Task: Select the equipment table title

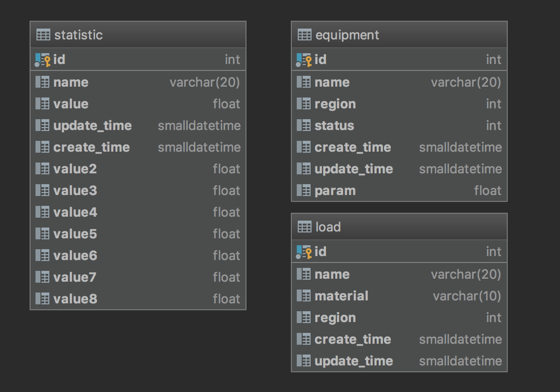Action: point(347,35)
